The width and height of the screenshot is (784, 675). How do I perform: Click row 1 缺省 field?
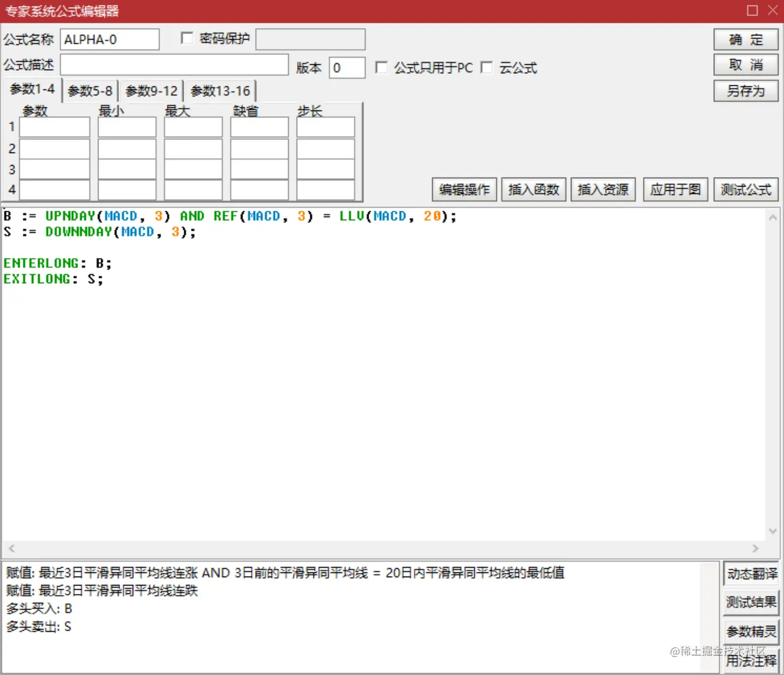pyautogui.click(x=259, y=127)
